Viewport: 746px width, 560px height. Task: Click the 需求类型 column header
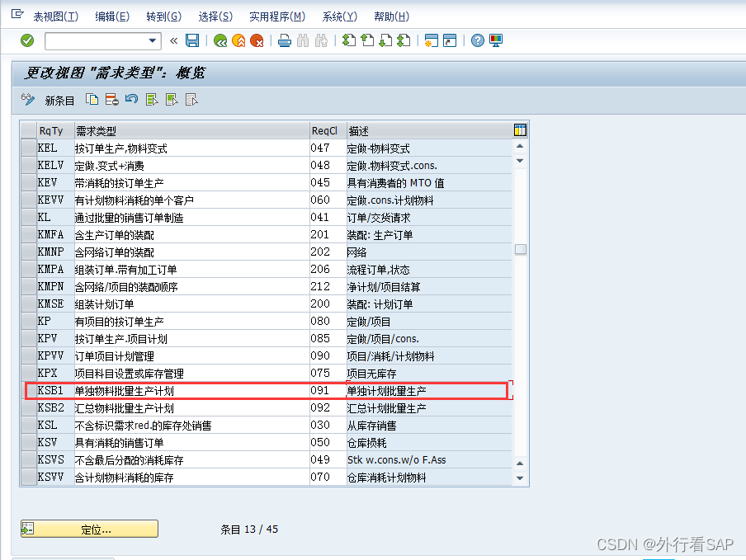pyautogui.click(x=191, y=130)
